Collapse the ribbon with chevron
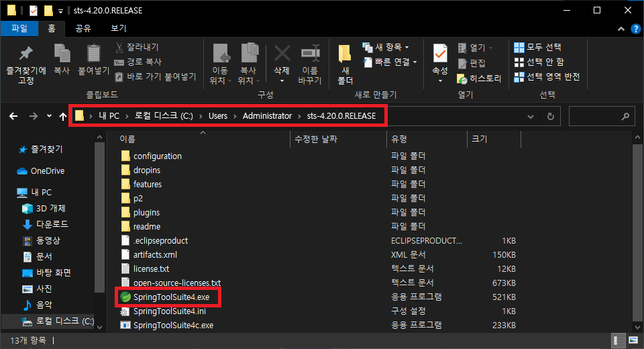644x349 pixels. [x=621, y=29]
